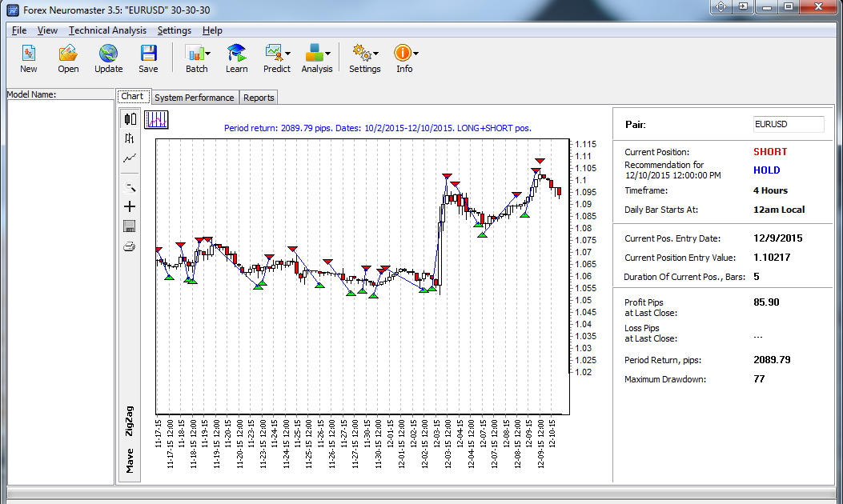Screen dimensions: 843x504
Task: Click the 'Model Name:' label
Action: coord(31,94)
